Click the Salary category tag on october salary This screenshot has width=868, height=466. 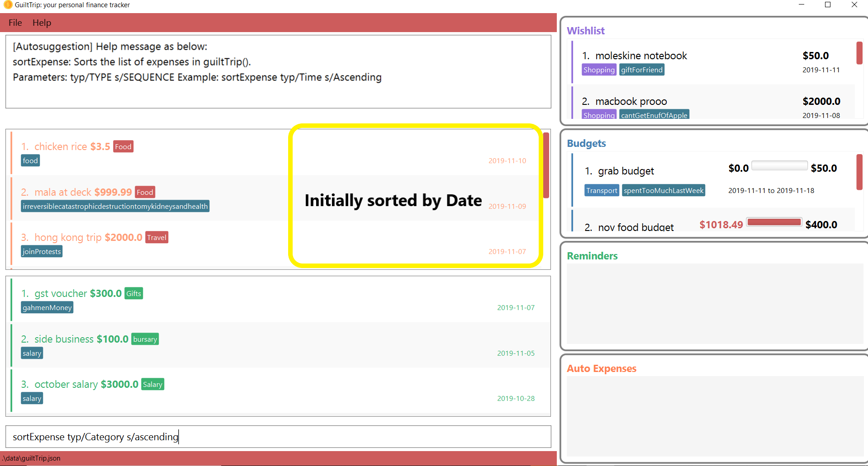[x=152, y=384]
